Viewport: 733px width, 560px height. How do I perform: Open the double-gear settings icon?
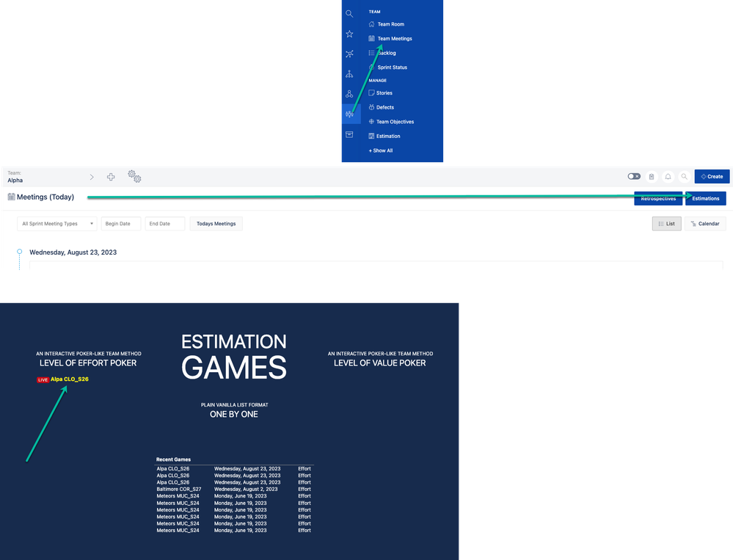coord(134,176)
